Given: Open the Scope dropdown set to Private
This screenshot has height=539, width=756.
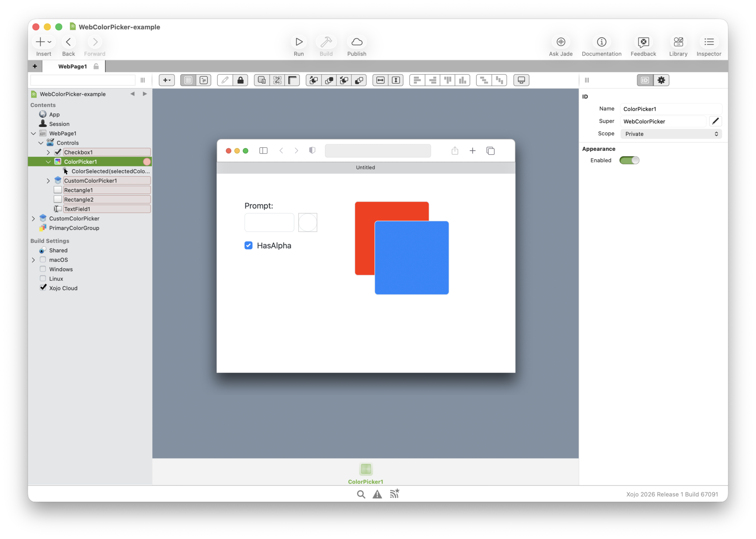Looking at the screenshot, I should click(x=671, y=134).
